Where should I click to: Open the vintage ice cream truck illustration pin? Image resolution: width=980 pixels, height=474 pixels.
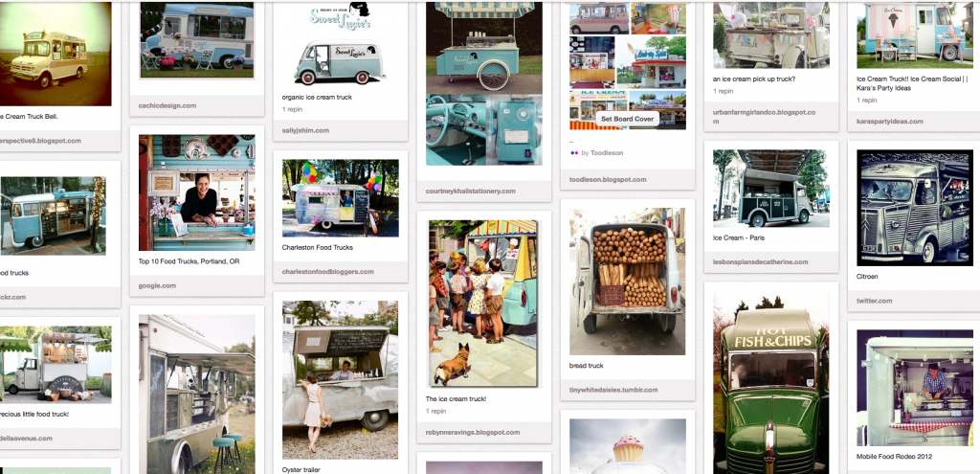[482, 304]
